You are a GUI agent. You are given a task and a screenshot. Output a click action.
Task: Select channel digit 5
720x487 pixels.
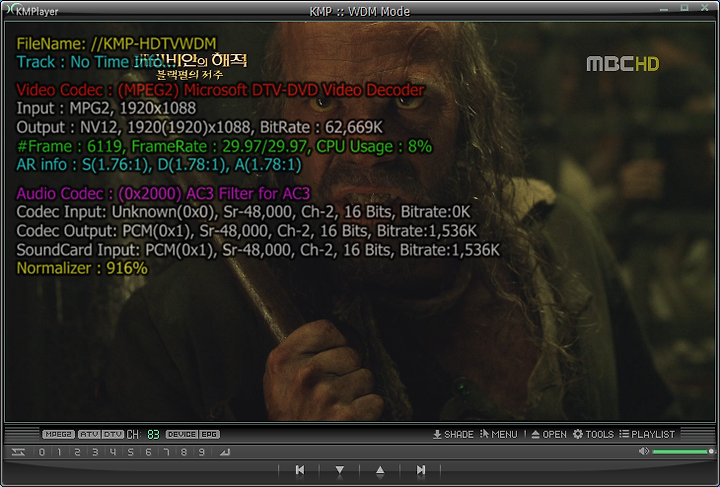[x=130, y=452]
